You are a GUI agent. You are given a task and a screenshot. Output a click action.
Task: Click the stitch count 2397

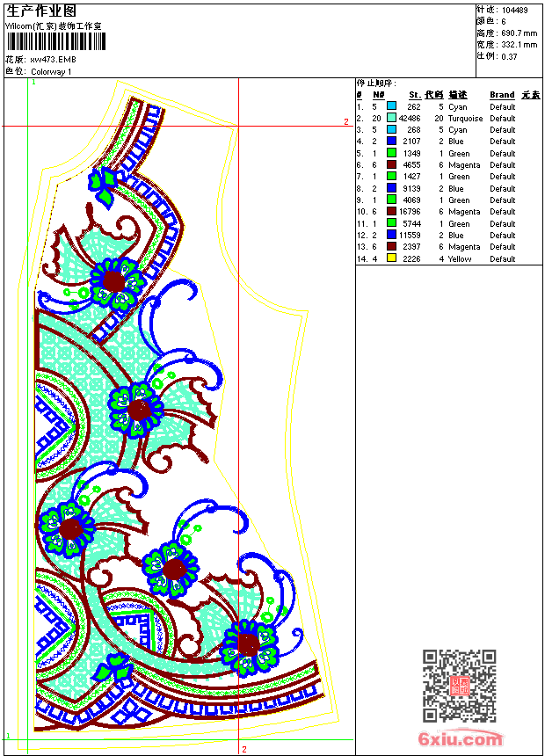point(411,247)
